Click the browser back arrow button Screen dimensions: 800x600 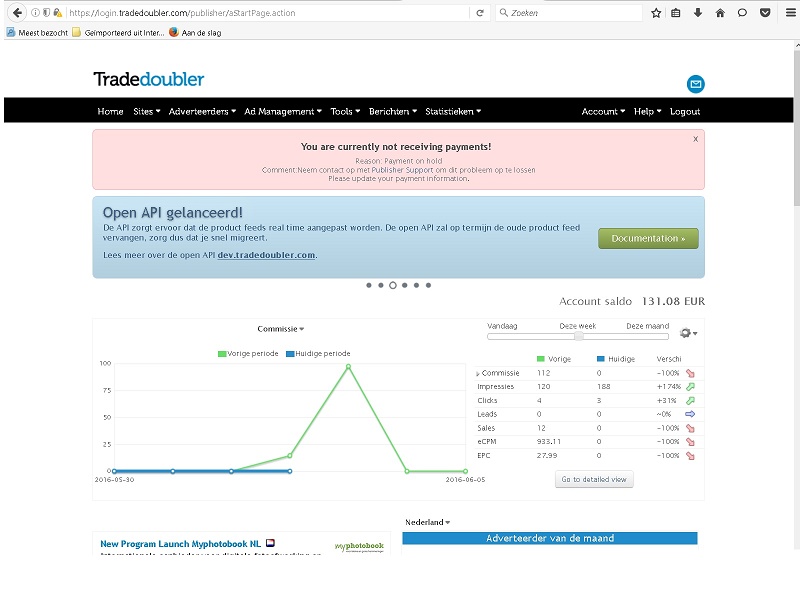17,13
